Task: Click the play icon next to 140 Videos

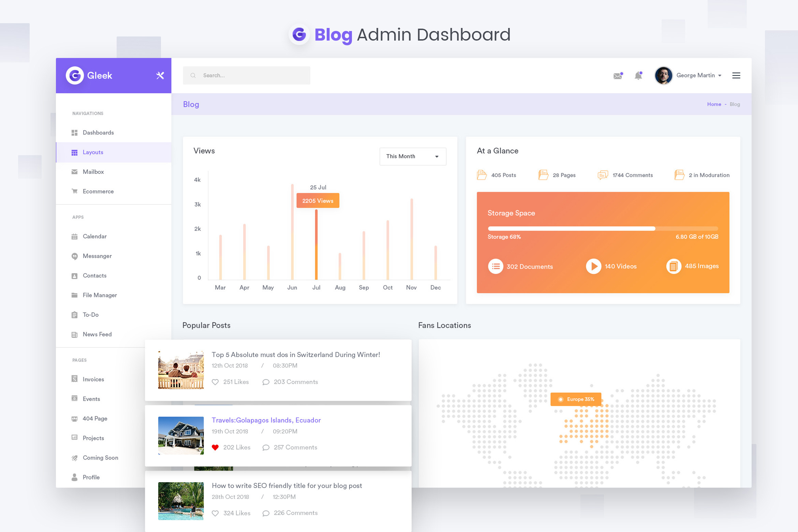Action: pos(593,266)
